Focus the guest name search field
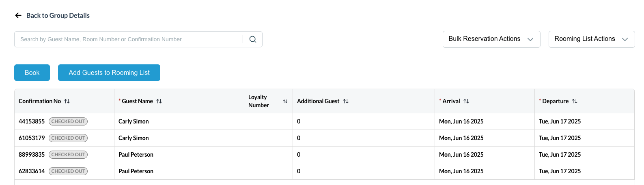This screenshot has height=185, width=644. point(130,39)
